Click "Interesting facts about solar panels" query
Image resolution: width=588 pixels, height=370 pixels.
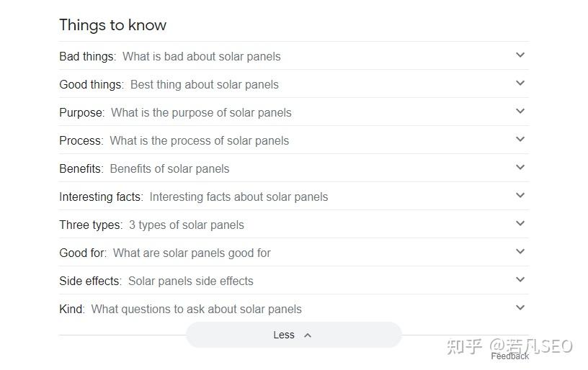(239, 197)
